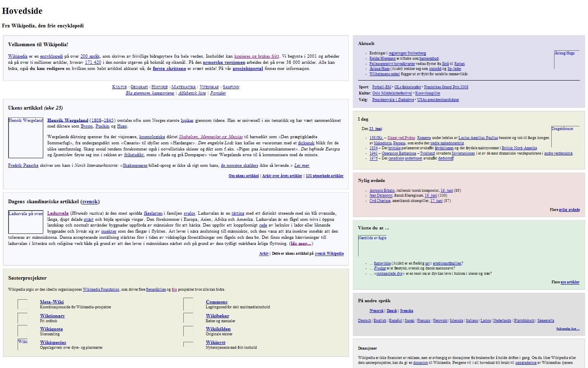Open the nynorske versjonen link

point(224,63)
